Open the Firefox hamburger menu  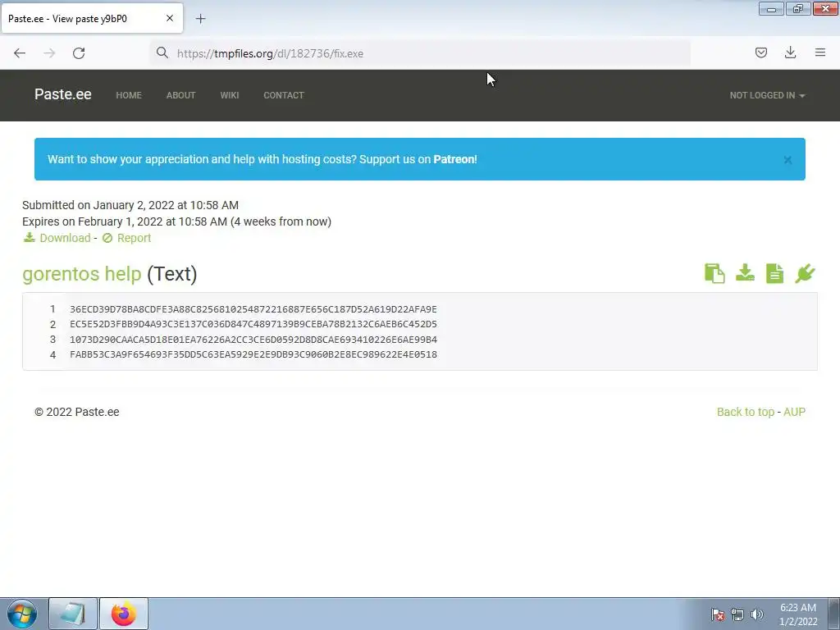pos(820,52)
